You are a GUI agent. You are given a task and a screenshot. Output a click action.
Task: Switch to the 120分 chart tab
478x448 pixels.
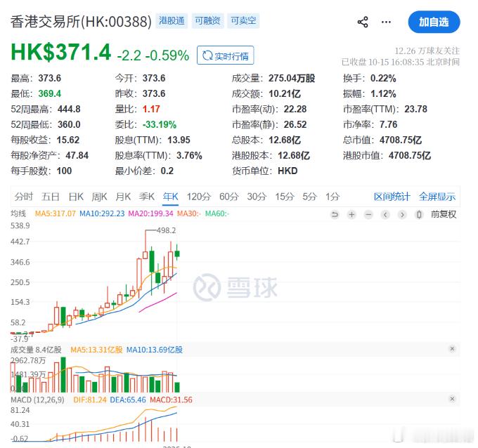coord(199,197)
